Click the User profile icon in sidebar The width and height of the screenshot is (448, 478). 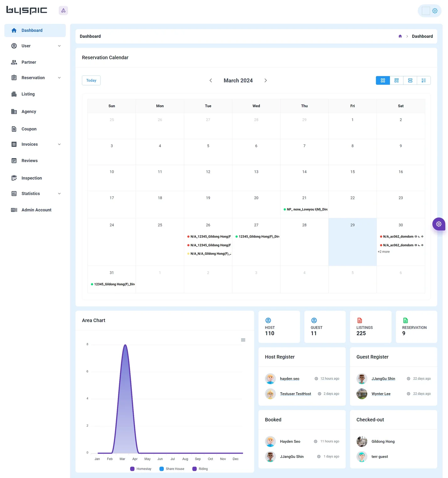click(x=14, y=46)
